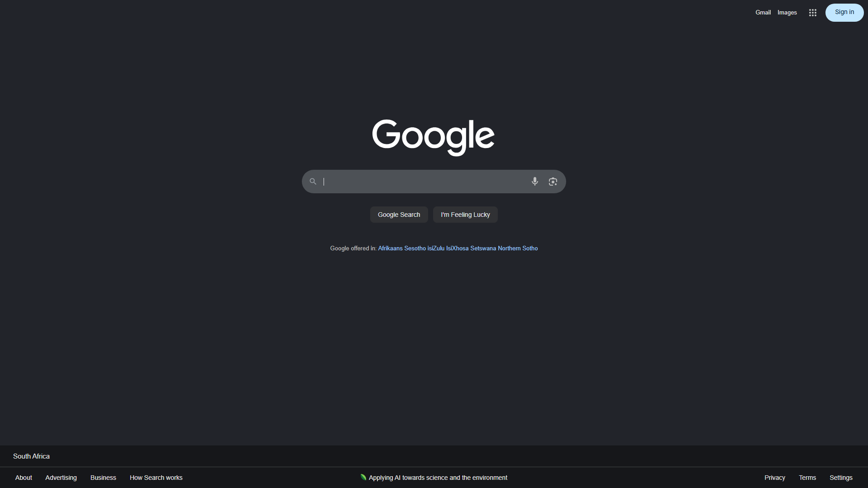Switch Google to Northern Sotho
The image size is (868, 488).
pyautogui.click(x=518, y=248)
